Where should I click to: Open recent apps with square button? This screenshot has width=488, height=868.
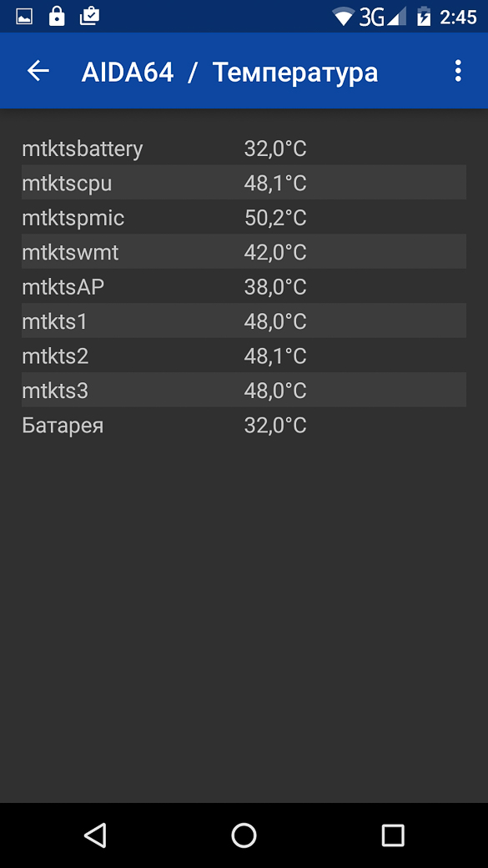(x=393, y=835)
